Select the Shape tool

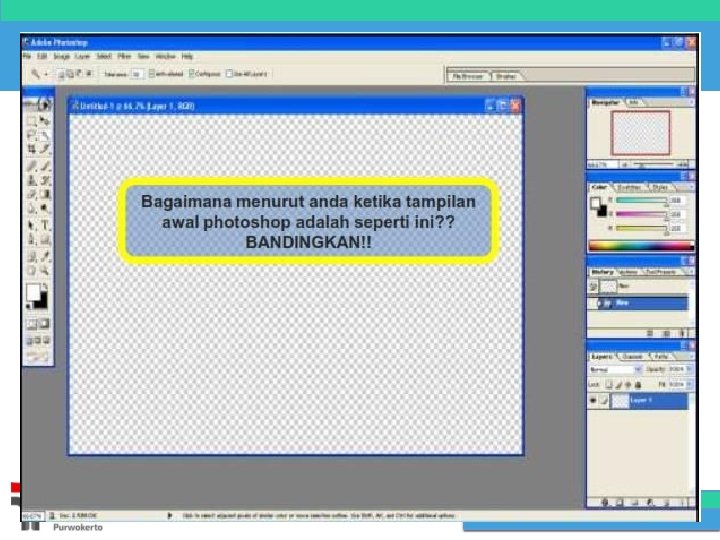point(45,239)
